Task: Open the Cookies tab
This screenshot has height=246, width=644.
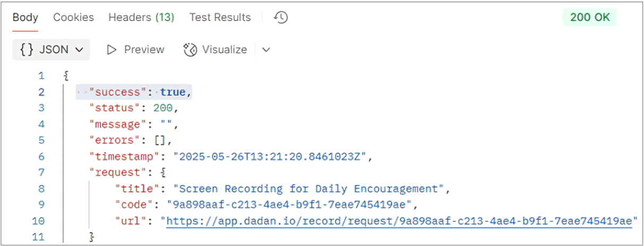Action: pyautogui.click(x=73, y=18)
